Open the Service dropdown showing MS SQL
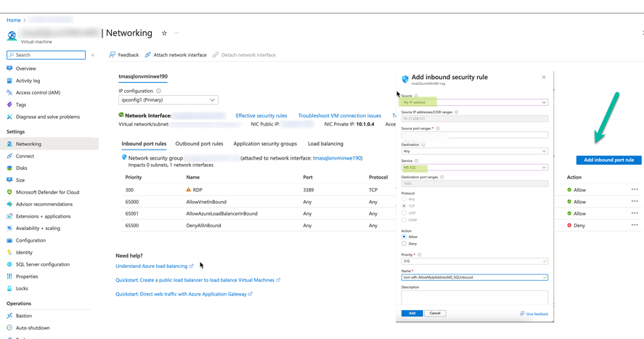Image resolution: width=644 pixels, height=339 pixels. coord(474,168)
